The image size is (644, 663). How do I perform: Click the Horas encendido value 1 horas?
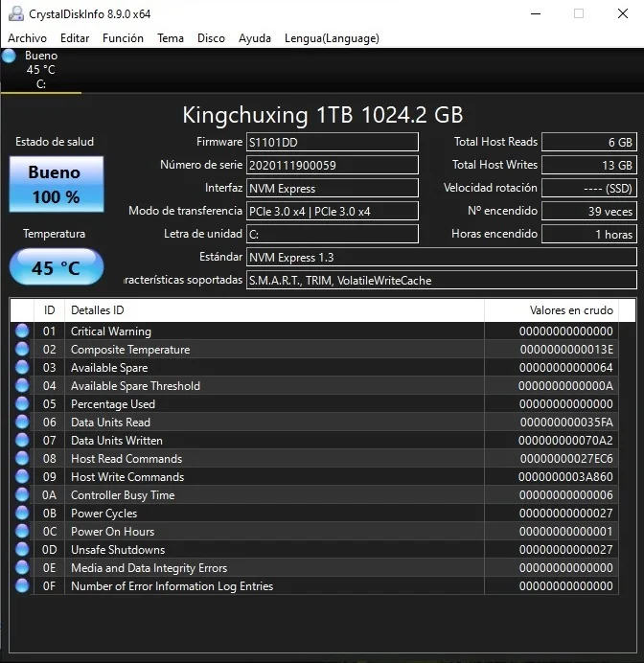pyautogui.click(x=589, y=234)
